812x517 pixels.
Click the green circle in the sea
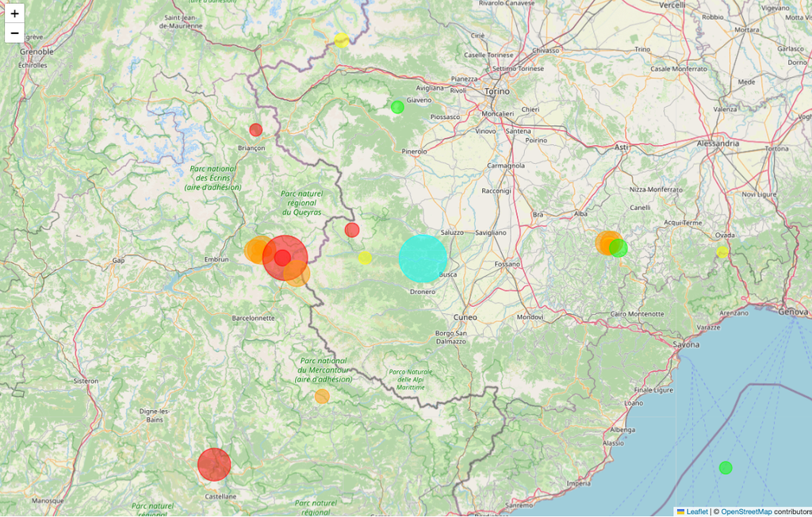(x=726, y=468)
